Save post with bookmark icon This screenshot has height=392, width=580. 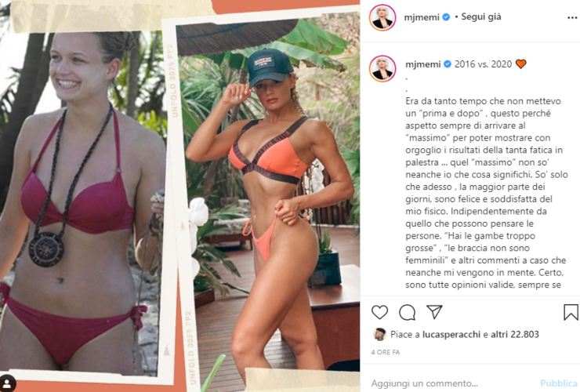[571, 312]
